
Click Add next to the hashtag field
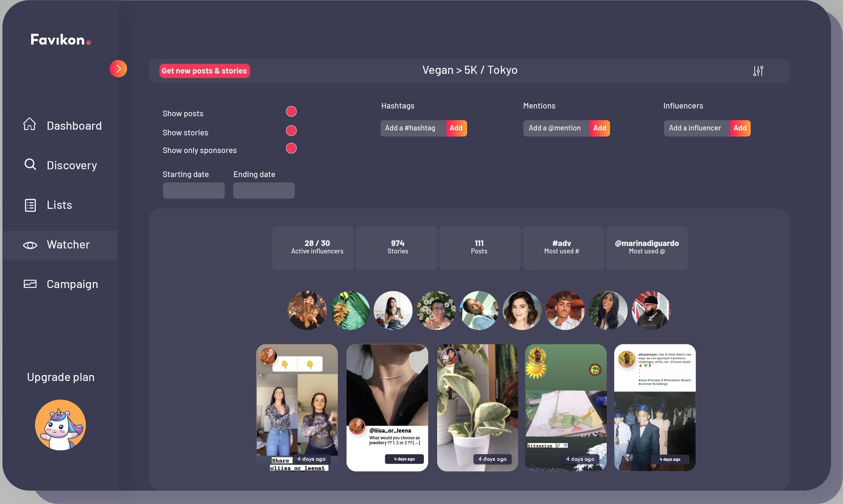click(x=456, y=128)
